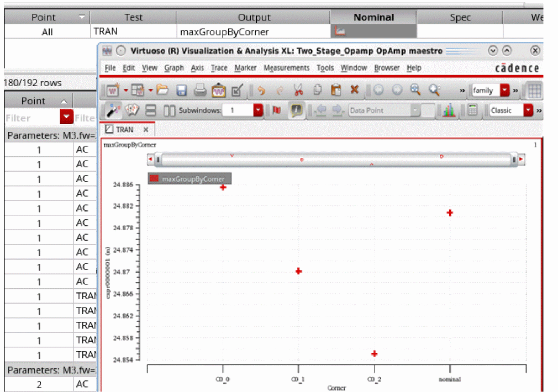Click the Undo arrow icon
This screenshot has height=392, width=558.
262,90
